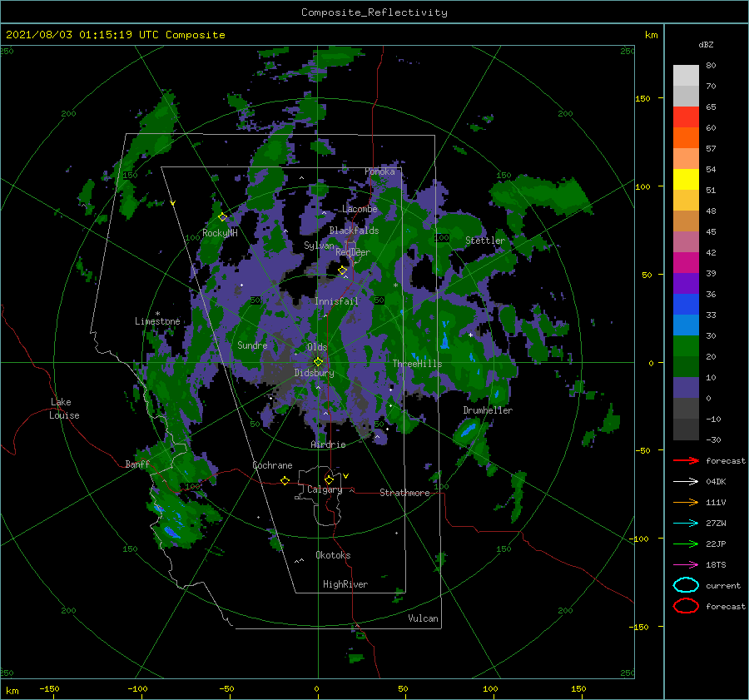Click the 'Airdrie' city label

328,444
